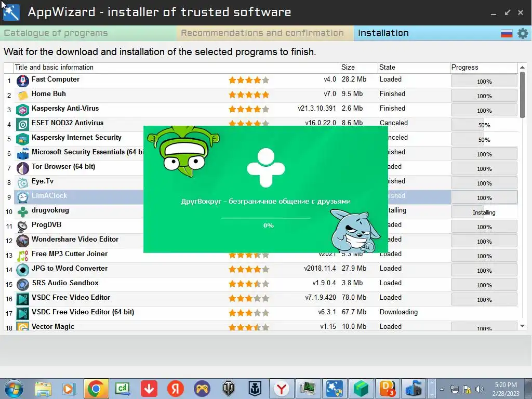Click the Fast Computer star rating
Screen dimensions: 532x399
point(249,81)
